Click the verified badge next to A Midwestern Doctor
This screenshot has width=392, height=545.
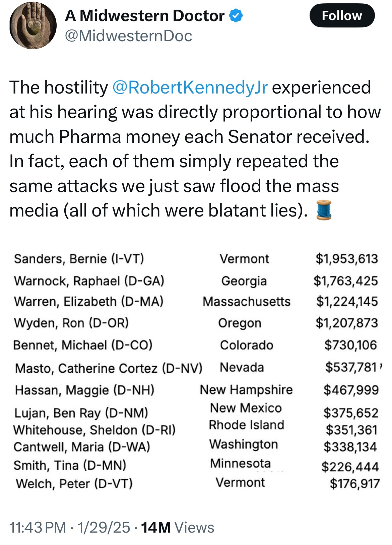click(x=236, y=15)
